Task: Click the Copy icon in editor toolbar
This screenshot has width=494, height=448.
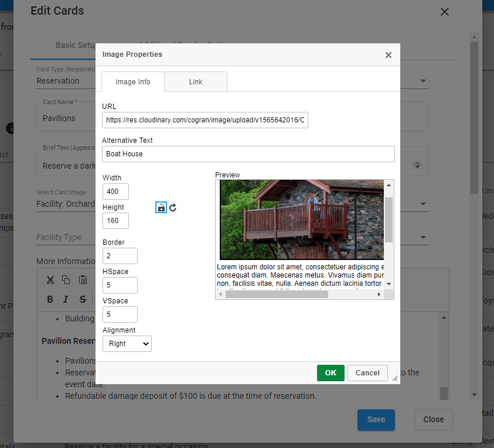Action: pyautogui.click(x=66, y=280)
